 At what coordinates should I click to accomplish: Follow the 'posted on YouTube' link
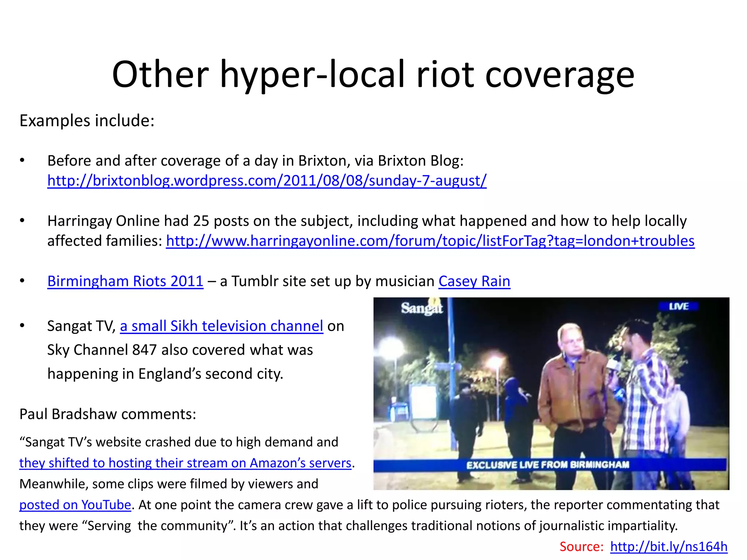(75, 505)
